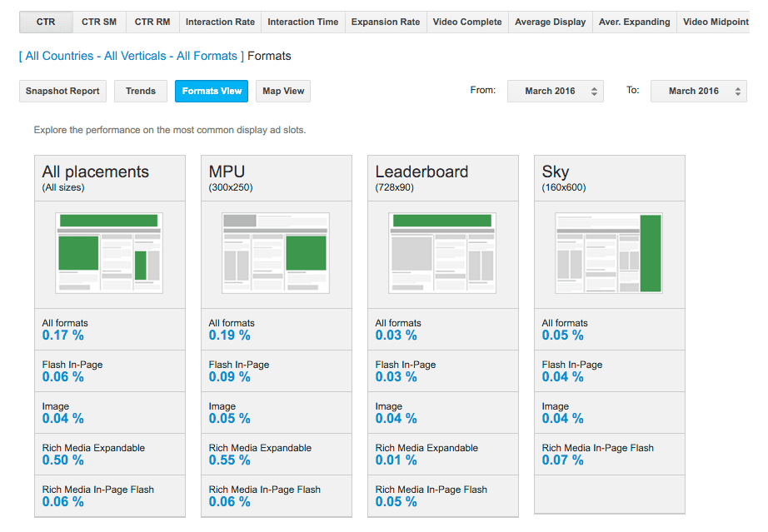768x532 pixels.
Task: Switch to the Video Complete tab
Action: 467,22
